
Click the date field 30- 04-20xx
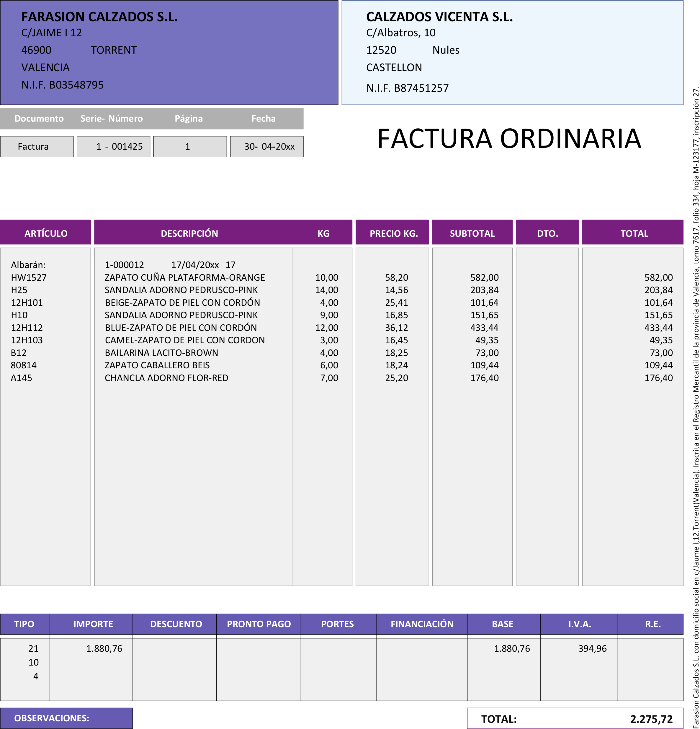pyautogui.click(x=267, y=147)
